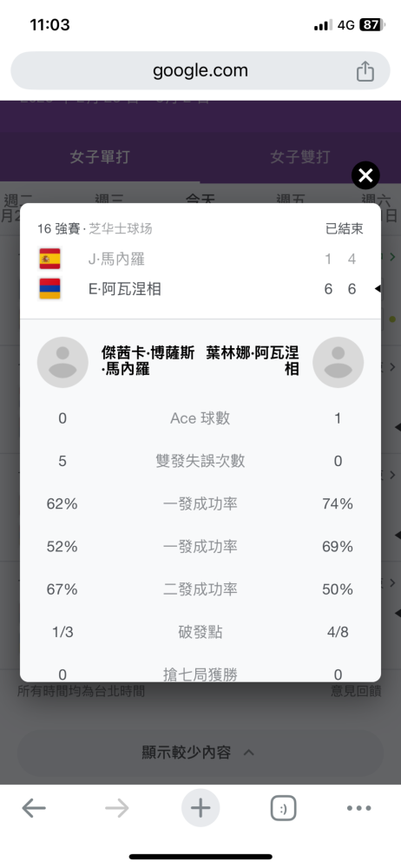This screenshot has width=401, height=868.
Task: Tap the Spain flag icon
Action: (49, 259)
